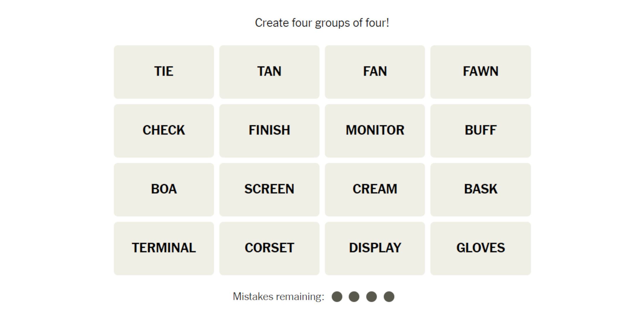644x322 pixels.
Task: Tap the DISPLAY word card
Action: pos(375,248)
